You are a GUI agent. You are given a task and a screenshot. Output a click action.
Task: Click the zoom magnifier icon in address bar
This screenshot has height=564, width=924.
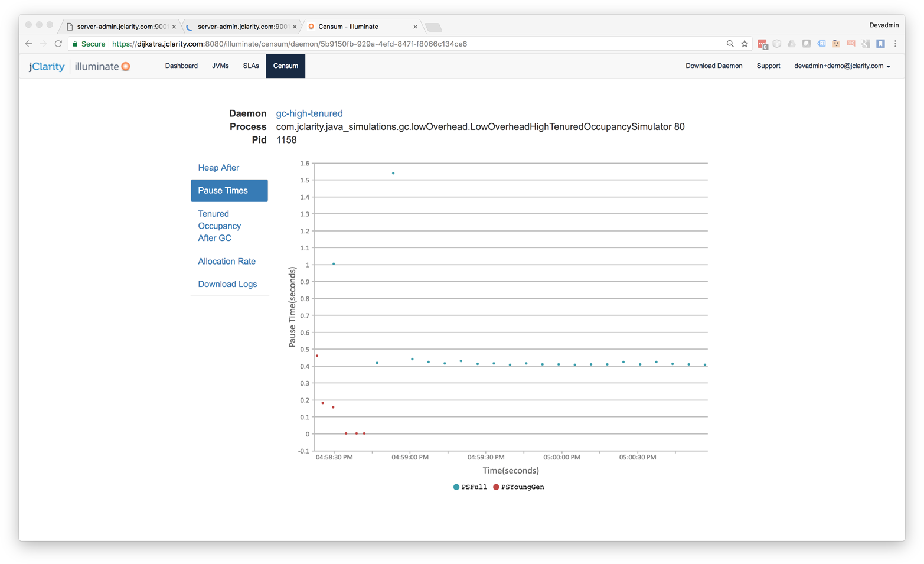[730, 44]
